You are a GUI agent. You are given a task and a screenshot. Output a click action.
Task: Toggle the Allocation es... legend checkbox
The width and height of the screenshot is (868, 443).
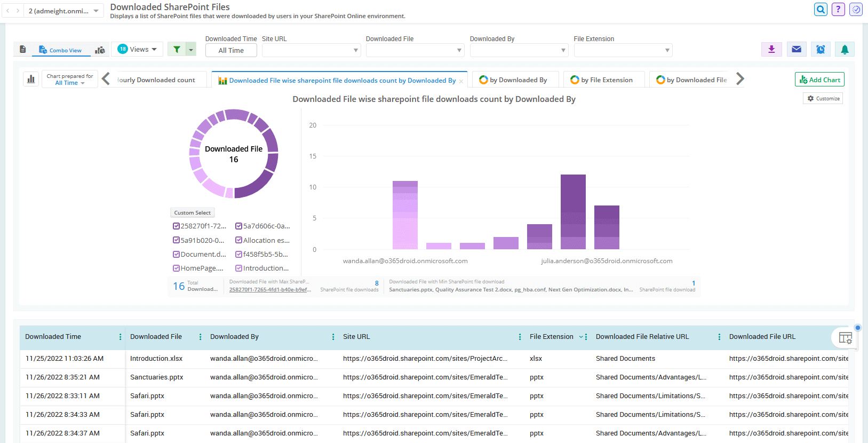pyautogui.click(x=238, y=240)
